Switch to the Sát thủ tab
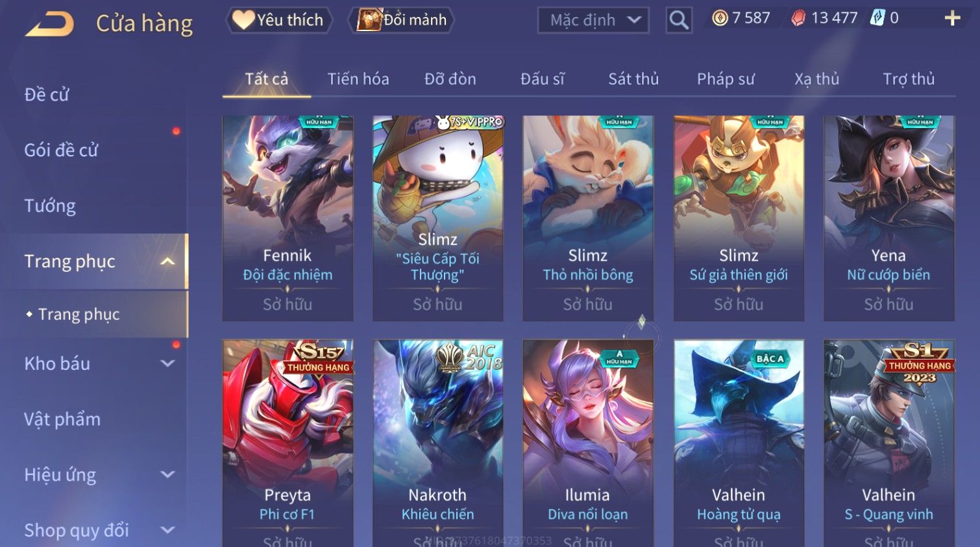Viewport: 980px width, 547px height. [x=633, y=79]
